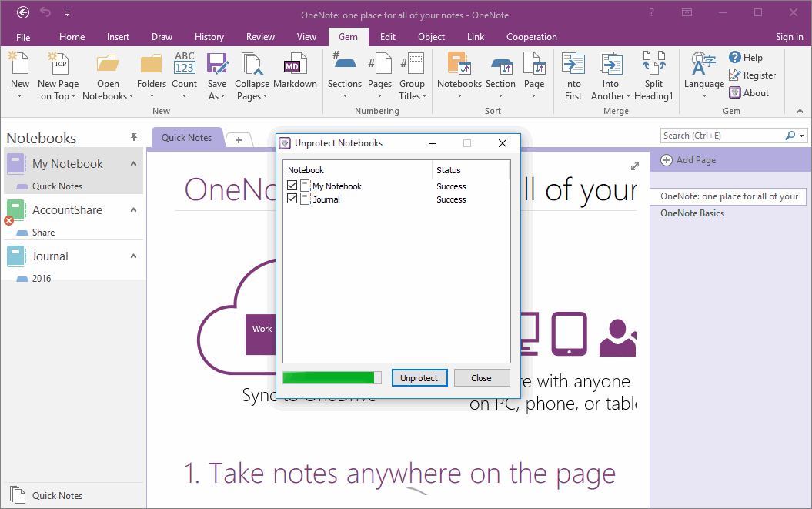Expand the page with the diagonal arrow icon
Image resolution: width=812 pixels, height=509 pixels.
(635, 166)
